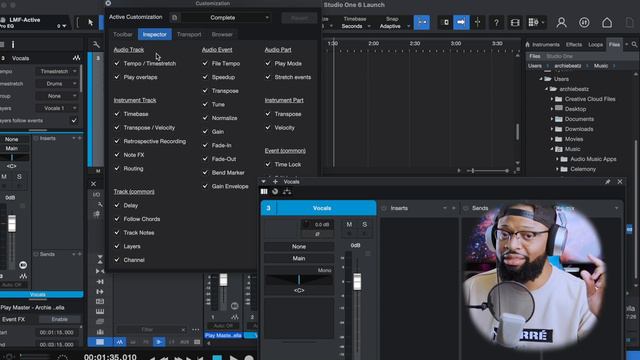Open the user account icon in toolbar
The image size is (640, 360).
point(561,22)
